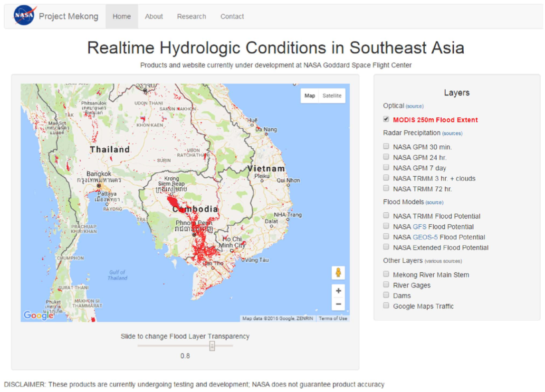Navigate to the About page
The image size is (545, 392).
coord(153,16)
